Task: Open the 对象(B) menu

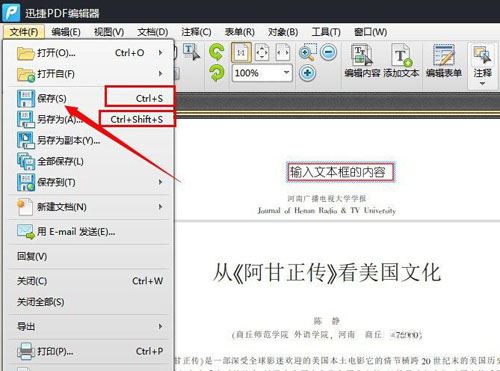Action: [283, 32]
